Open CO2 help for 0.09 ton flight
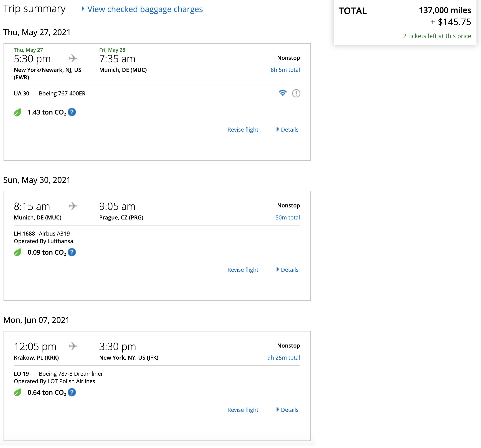Image resolution: width=481 pixels, height=448 pixels. [72, 252]
